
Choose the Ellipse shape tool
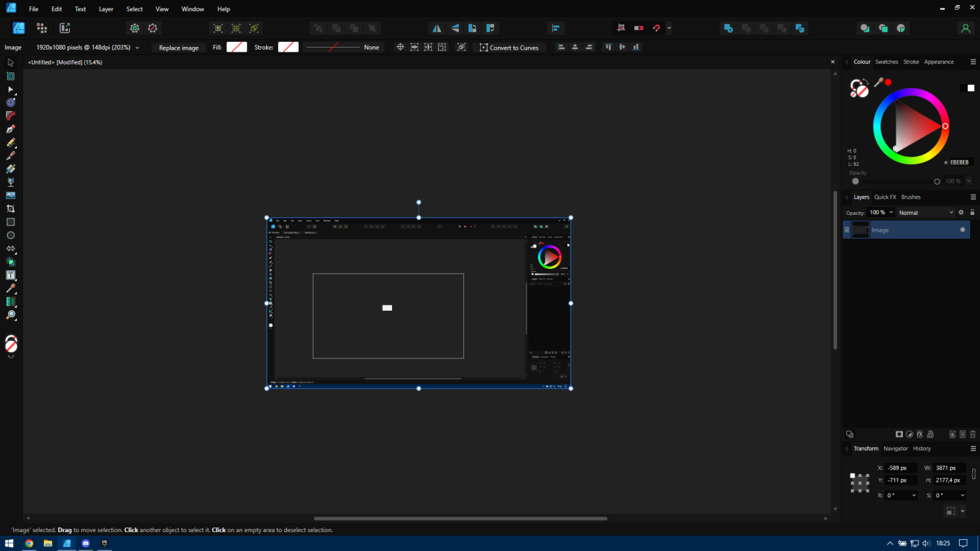point(10,236)
